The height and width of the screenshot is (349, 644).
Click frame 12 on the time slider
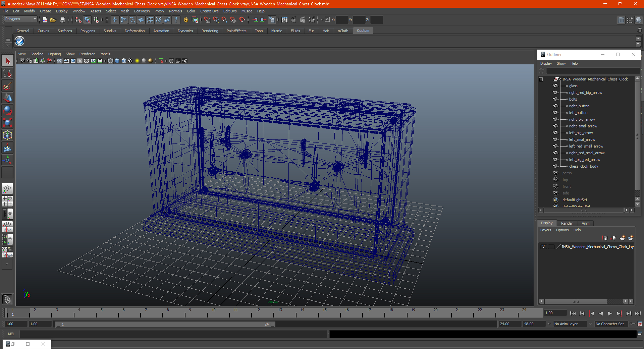tap(258, 313)
